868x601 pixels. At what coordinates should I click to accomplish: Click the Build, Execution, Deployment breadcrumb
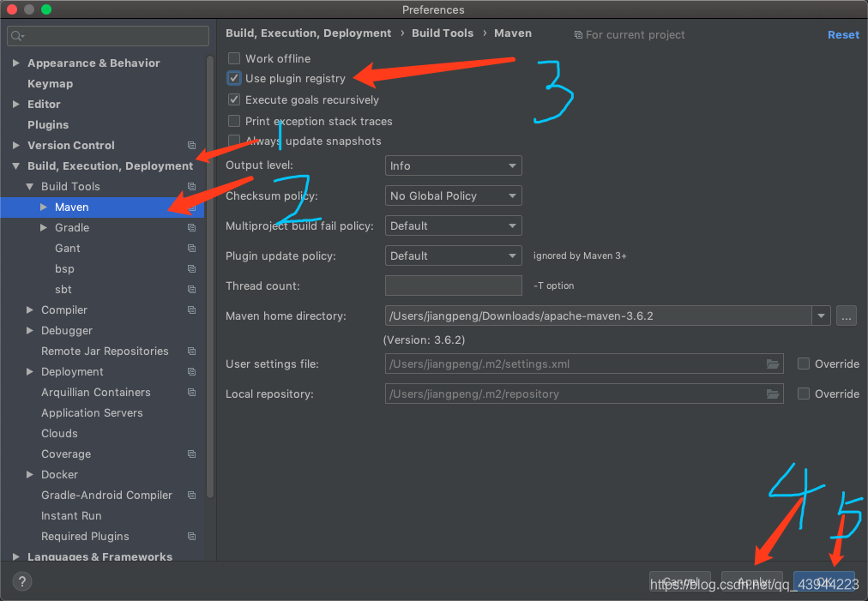point(308,33)
